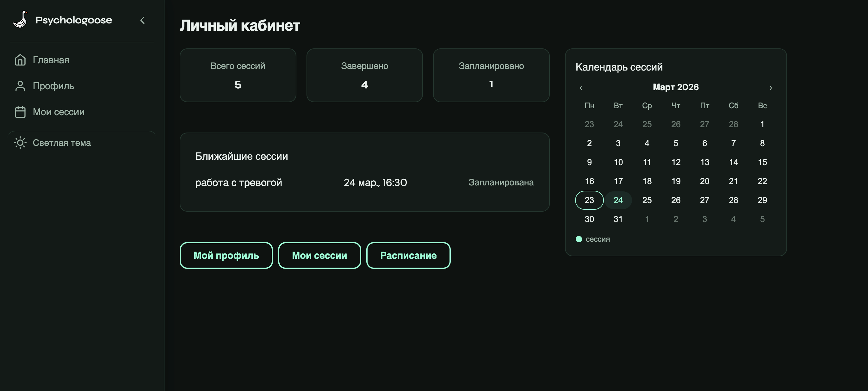Viewport: 868px width, 391px height.
Task: Go to previous month in calendar
Action: point(580,88)
